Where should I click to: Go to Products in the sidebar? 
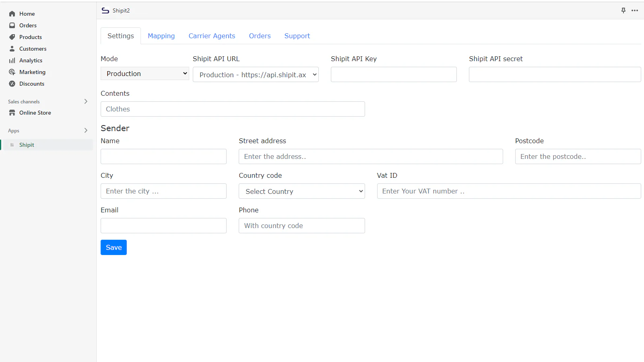point(31,37)
